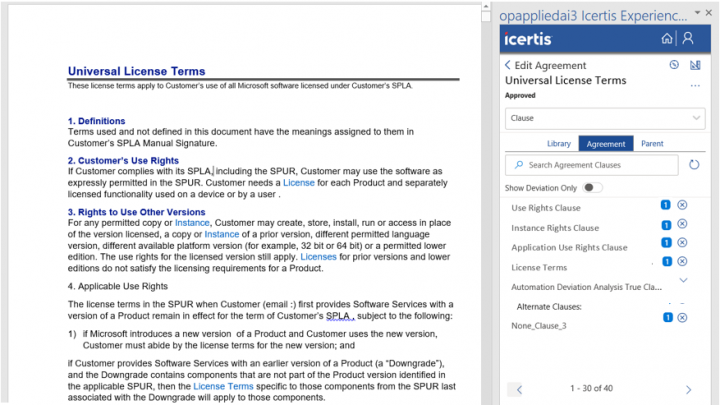Click the License Terms link in document
This screenshot has height=405, width=720.
click(x=223, y=385)
